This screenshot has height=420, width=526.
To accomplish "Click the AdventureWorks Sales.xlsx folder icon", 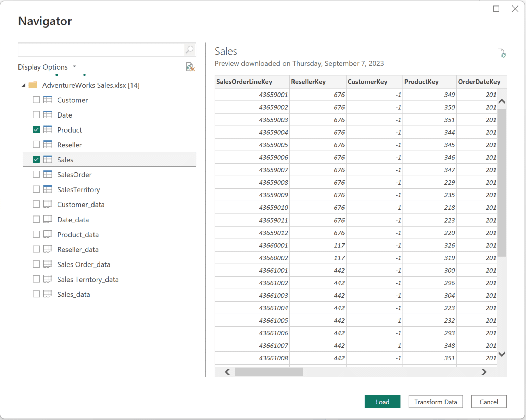I will (33, 85).
